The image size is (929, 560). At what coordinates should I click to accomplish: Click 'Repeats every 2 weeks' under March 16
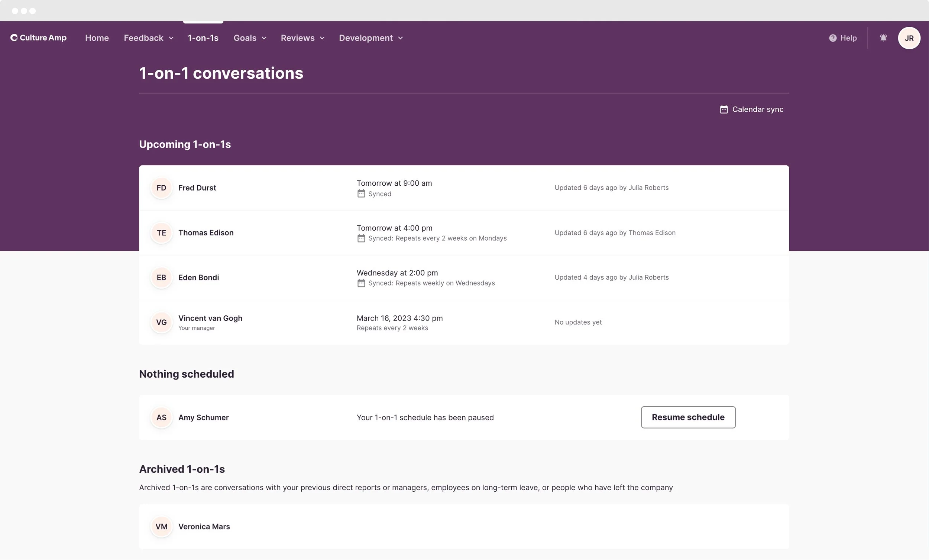click(x=392, y=328)
